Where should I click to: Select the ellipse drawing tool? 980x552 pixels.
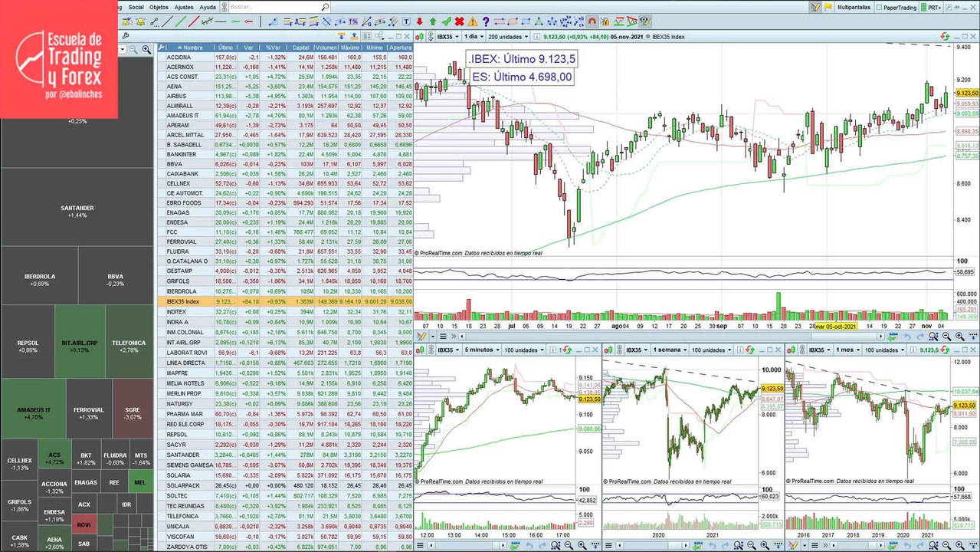pos(513,22)
